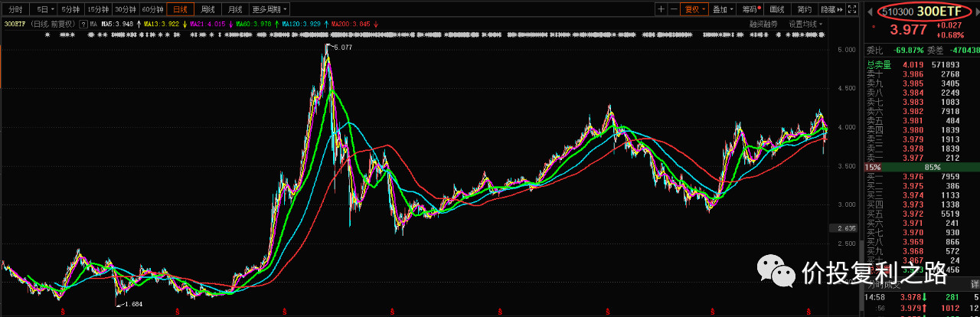Click sell order price 3.982
Image resolution: width=980 pixels, height=317 pixels.
[x=913, y=111]
